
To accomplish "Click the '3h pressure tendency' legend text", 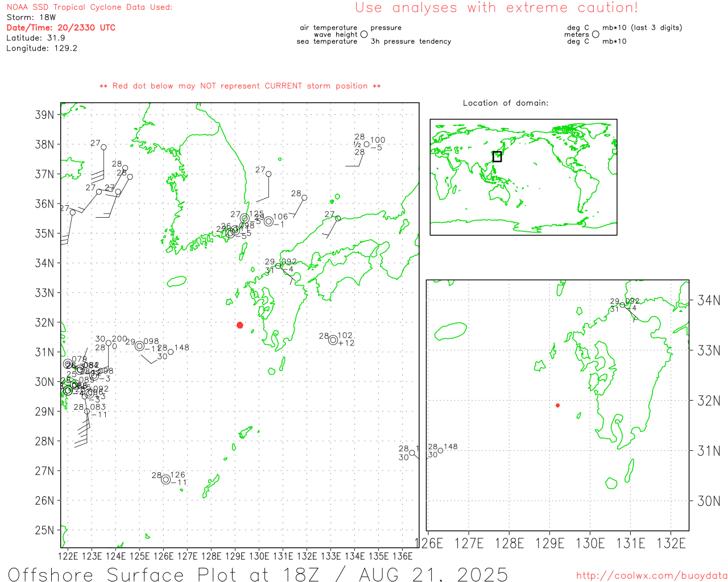I will click(x=411, y=41).
